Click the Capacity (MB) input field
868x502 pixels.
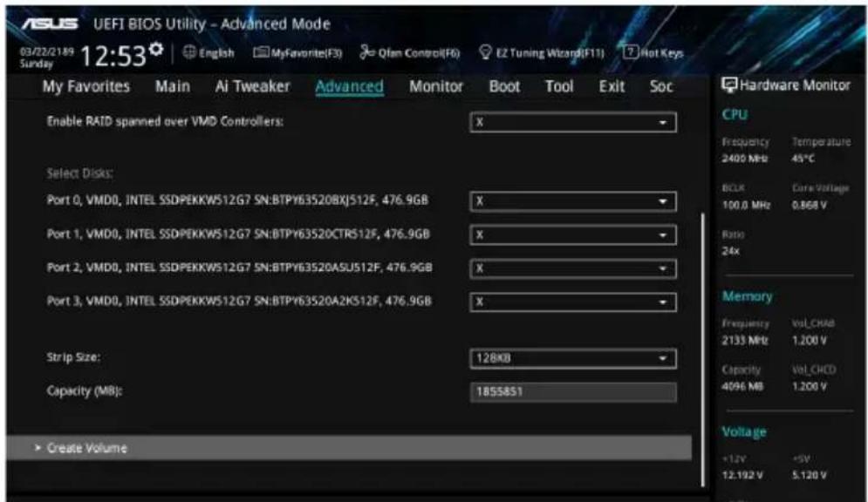pyautogui.click(x=573, y=392)
